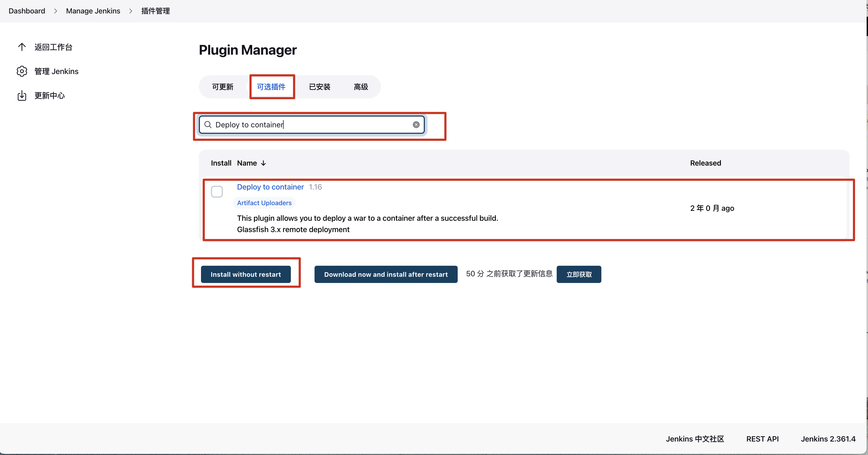Viewport: 868px width, 455px height.
Task: Focus the plugin search input field
Action: coord(312,125)
